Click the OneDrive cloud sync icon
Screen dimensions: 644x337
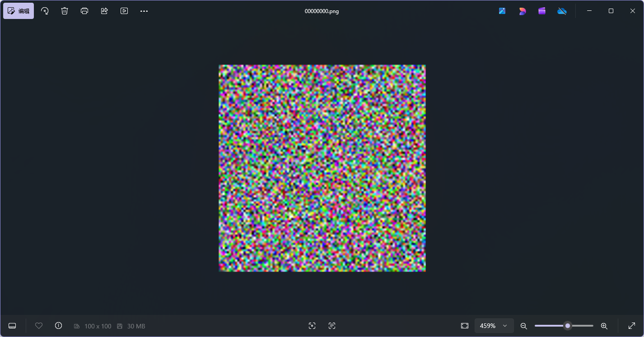562,11
